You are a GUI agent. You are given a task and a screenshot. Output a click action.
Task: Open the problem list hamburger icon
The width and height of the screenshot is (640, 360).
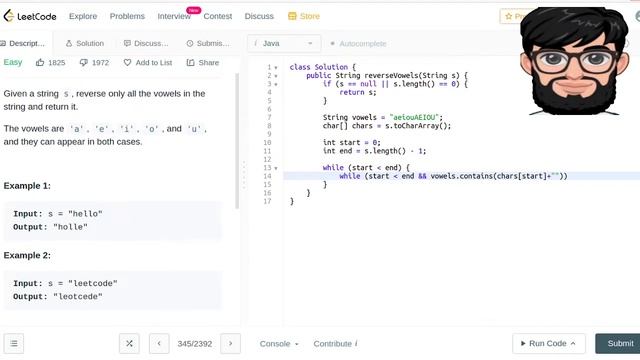pos(14,344)
